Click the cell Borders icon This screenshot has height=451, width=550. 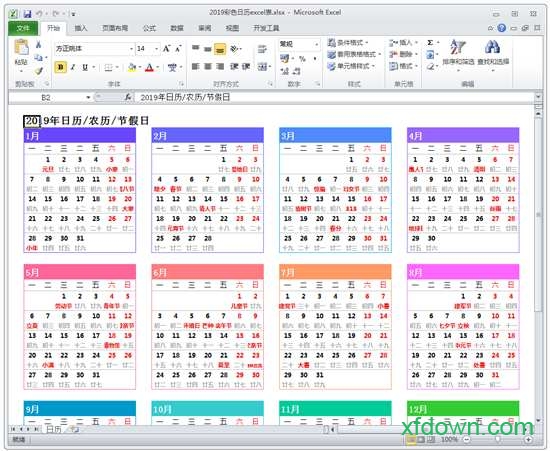click(109, 67)
